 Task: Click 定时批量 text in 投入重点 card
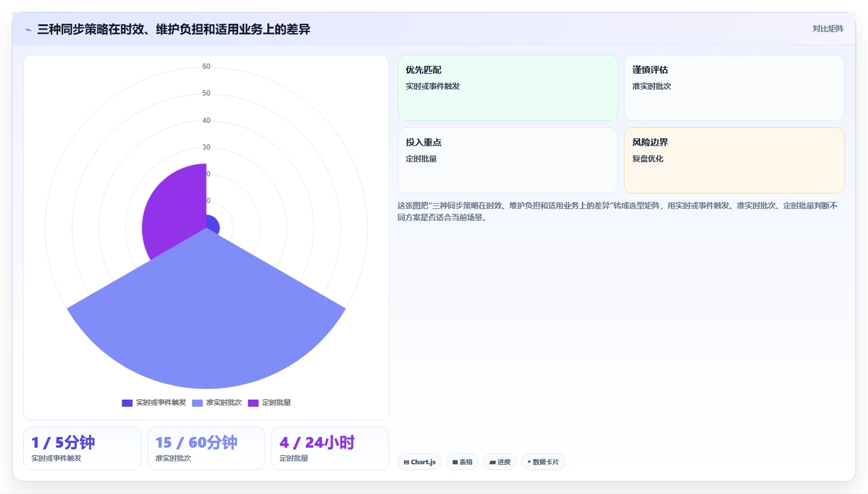coord(422,159)
